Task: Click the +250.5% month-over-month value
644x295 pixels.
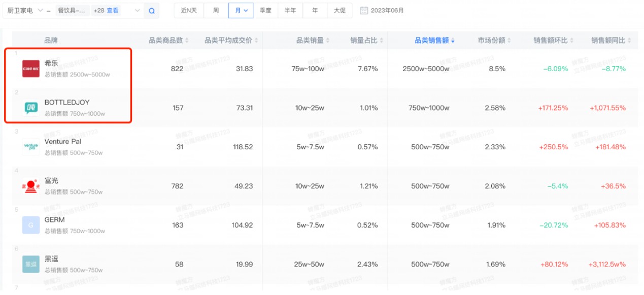Action: pos(554,147)
